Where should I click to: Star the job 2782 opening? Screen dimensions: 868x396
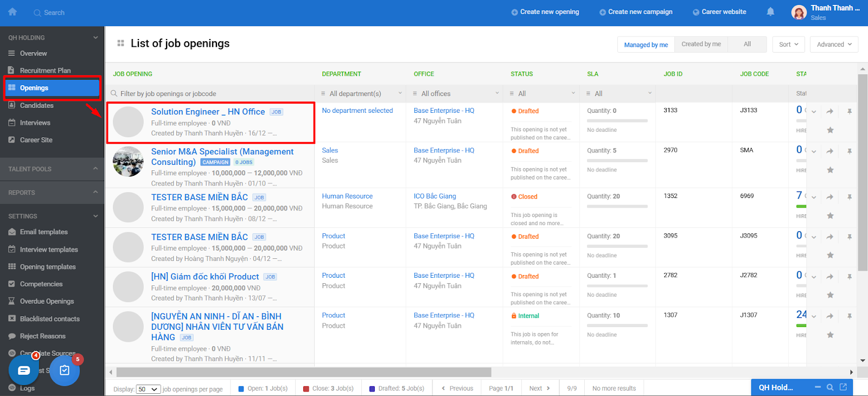coord(830,295)
